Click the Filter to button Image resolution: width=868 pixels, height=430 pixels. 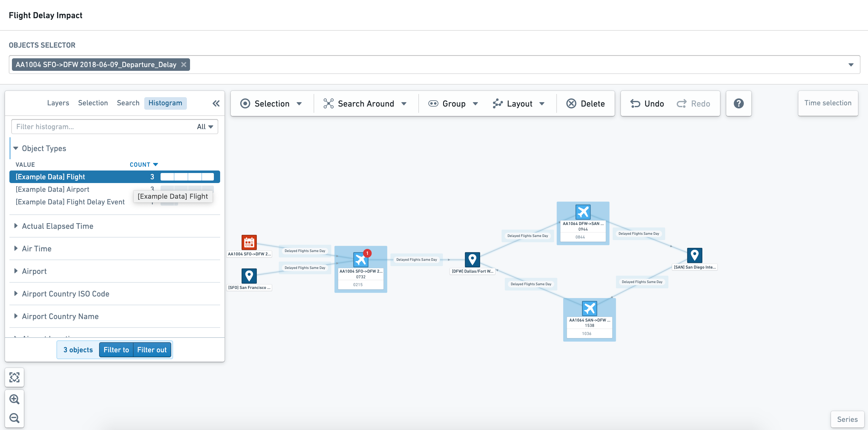coord(116,349)
